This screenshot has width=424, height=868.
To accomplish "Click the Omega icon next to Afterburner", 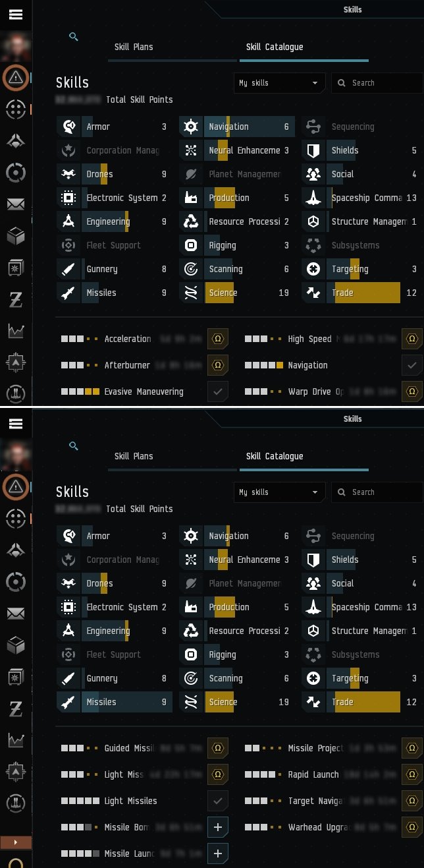I will click(218, 365).
